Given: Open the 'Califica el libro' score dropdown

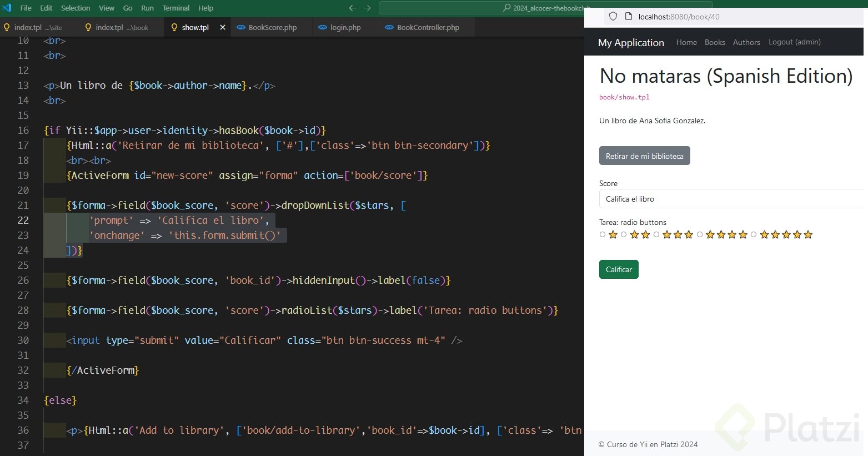Looking at the screenshot, I should click(730, 199).
